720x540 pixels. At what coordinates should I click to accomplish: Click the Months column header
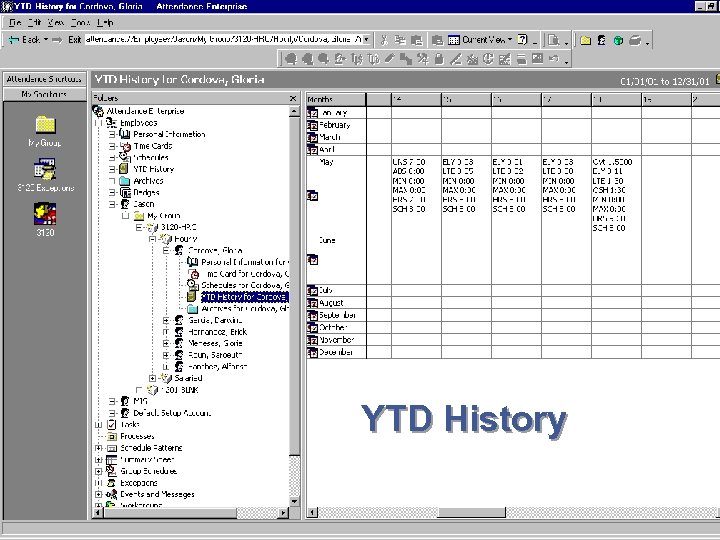coord(336,99)
